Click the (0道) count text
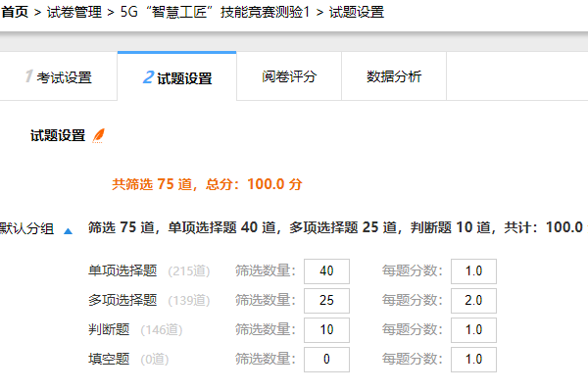 155,360
